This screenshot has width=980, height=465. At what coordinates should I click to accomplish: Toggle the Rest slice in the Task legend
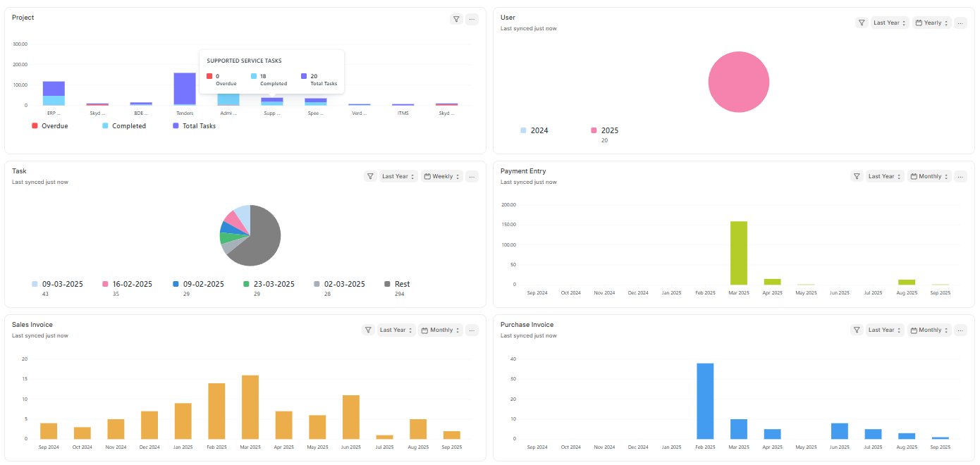400,284
